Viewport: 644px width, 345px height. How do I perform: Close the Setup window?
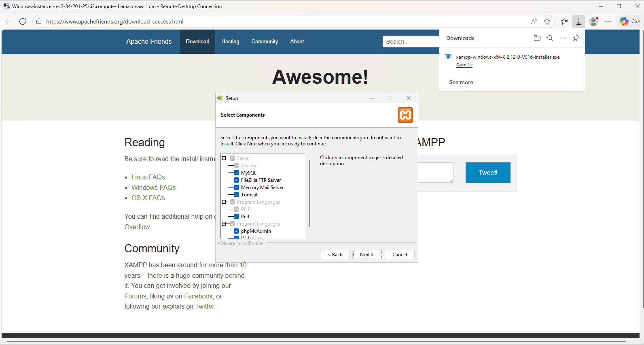coord(409,98)
